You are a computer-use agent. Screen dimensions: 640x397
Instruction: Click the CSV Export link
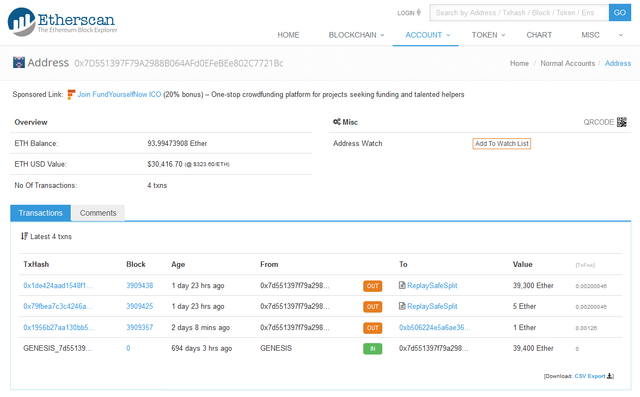point(590,376)
